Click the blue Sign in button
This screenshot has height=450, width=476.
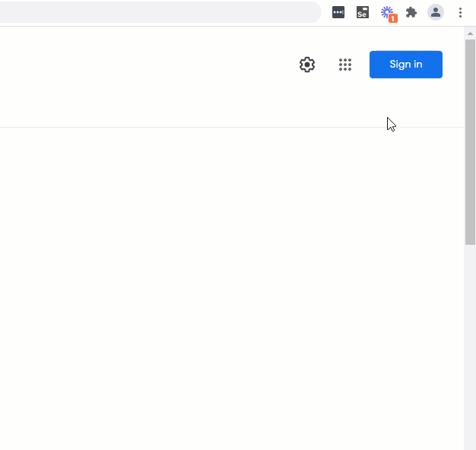click(x=406, y=65)
